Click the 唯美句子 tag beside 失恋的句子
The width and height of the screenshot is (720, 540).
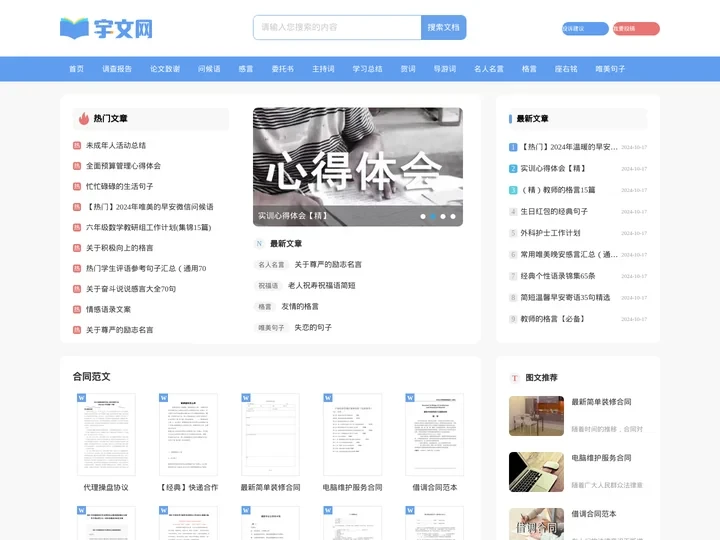click(271, 327)
